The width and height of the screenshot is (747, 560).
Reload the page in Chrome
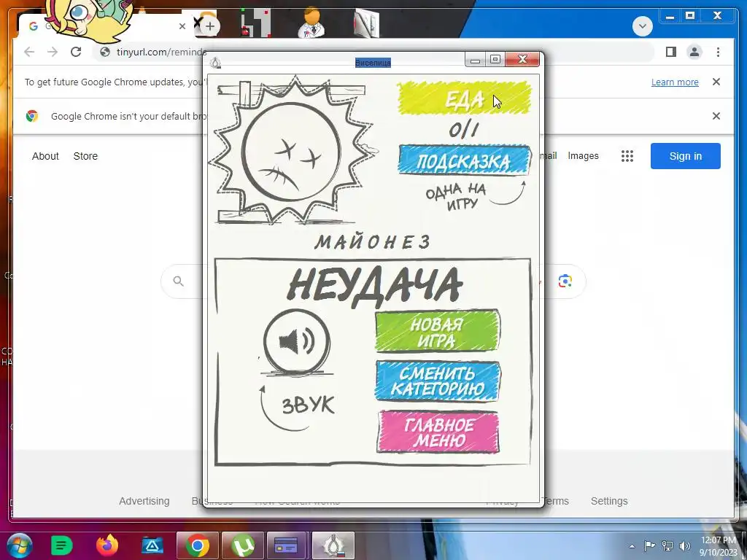(76, 52)
